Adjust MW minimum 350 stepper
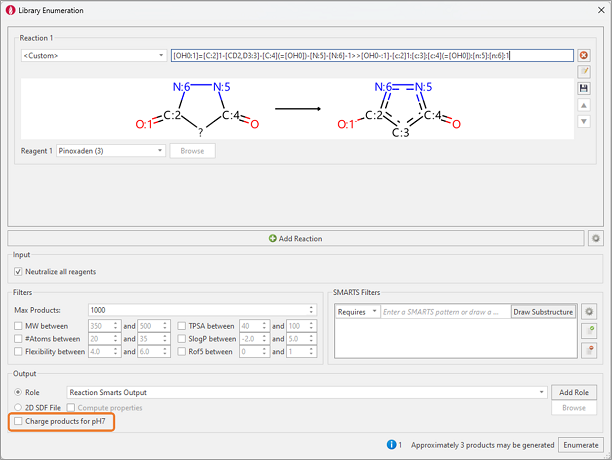 [x=116, y=326]
